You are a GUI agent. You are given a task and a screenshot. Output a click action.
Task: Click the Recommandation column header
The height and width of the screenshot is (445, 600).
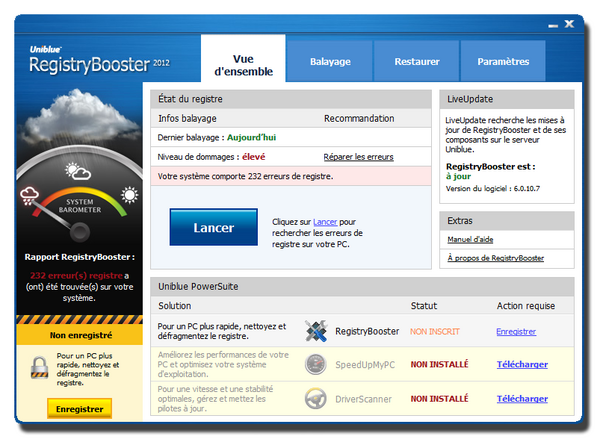(x=359, y=119)
